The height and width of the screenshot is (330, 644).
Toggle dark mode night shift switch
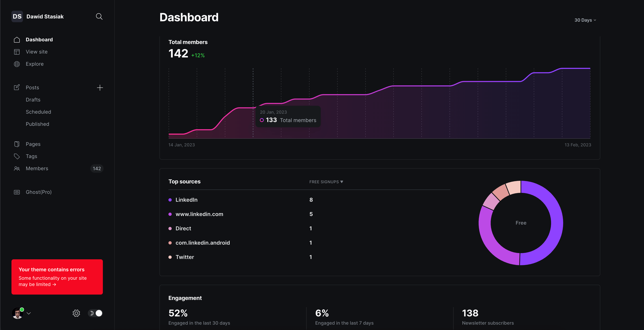tap(95, 313)
